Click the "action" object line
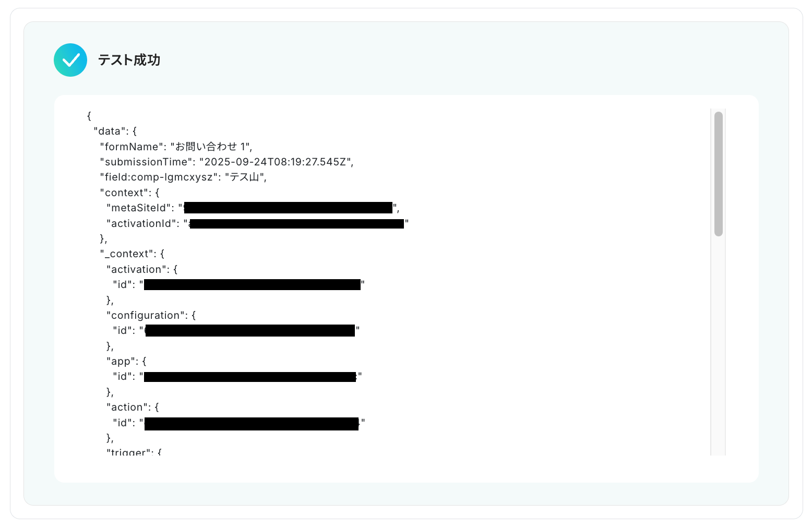Viewport: 812px width, 527px height. [x=133, y=407]
